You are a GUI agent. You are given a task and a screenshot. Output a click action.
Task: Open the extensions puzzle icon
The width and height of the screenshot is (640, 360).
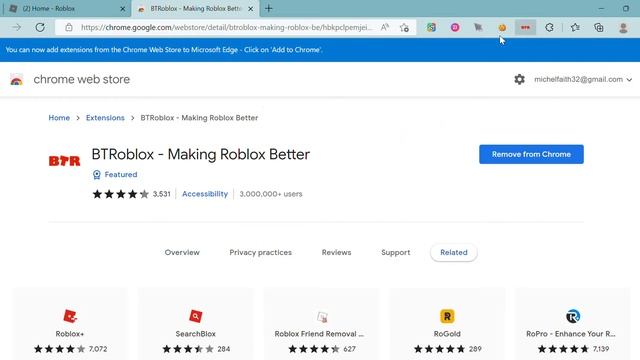click(x=549, y=27)
